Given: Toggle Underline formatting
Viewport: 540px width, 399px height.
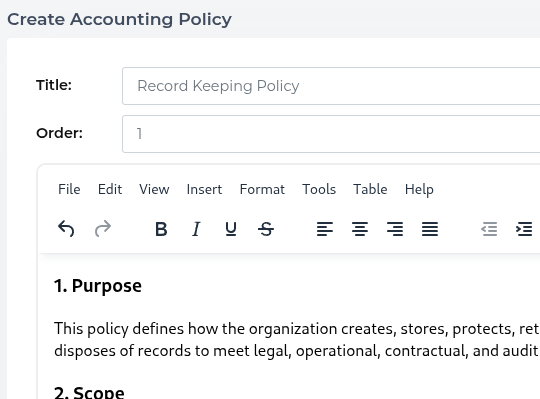Looking at the screenshot, I should coord(231,229).
